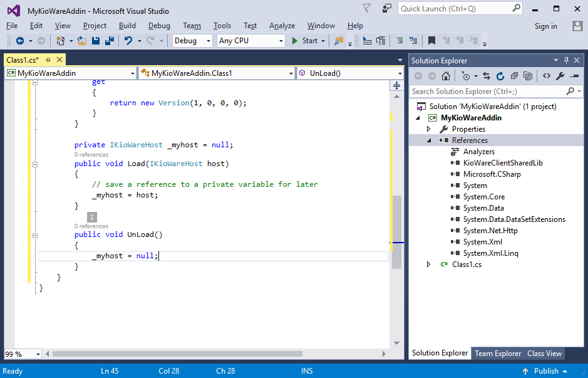Close the Class1.cs tab
This screenshot has height=378, width=588.
coord(59,60)
